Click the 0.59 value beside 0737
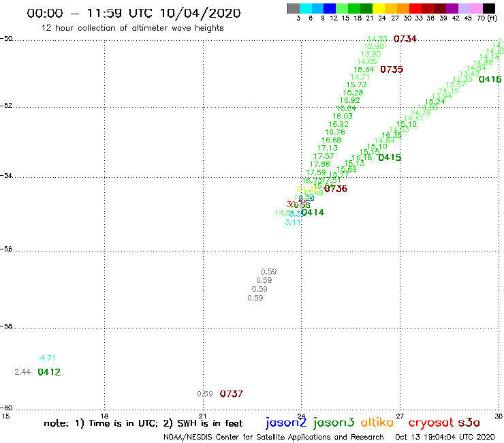 (x=205, y=394)
